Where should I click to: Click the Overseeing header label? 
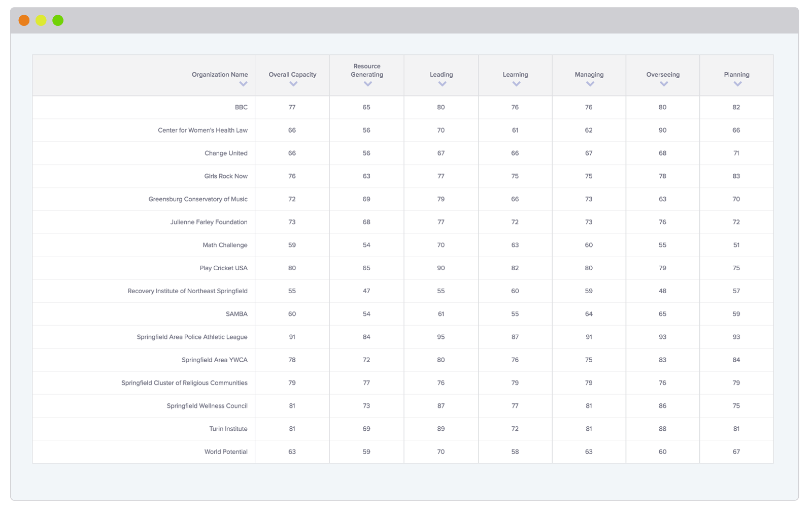point(663,75)
